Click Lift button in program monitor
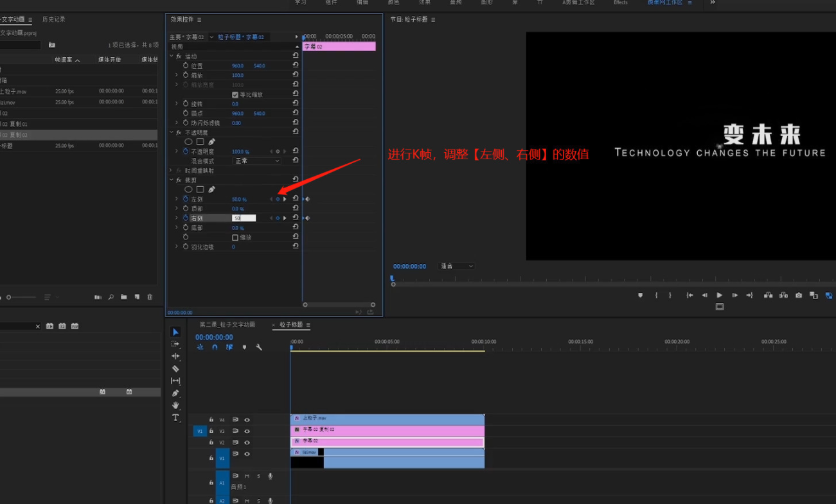The image size is (836, 504). tap(768, 295)
